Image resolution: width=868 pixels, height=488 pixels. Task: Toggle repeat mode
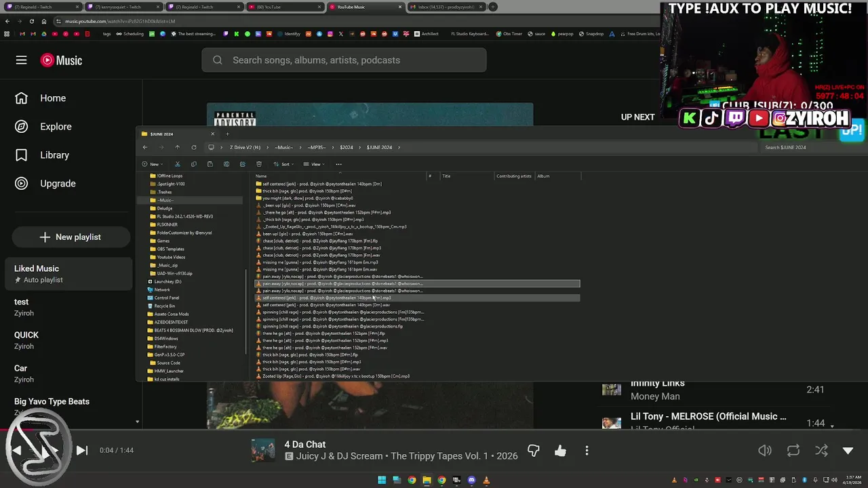[x=793, y=451]
